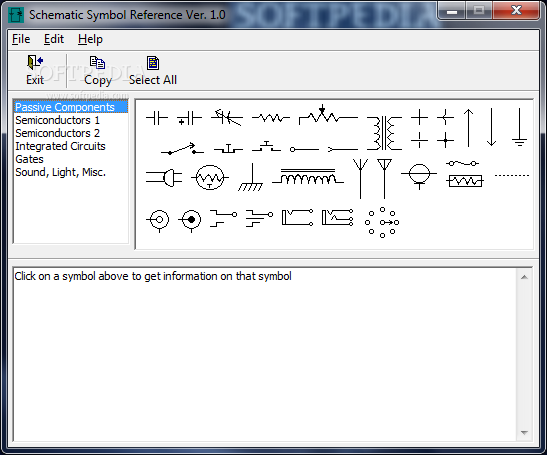
Task: Click the polarized capacitor symbol with plus
Action: point(189,118)
